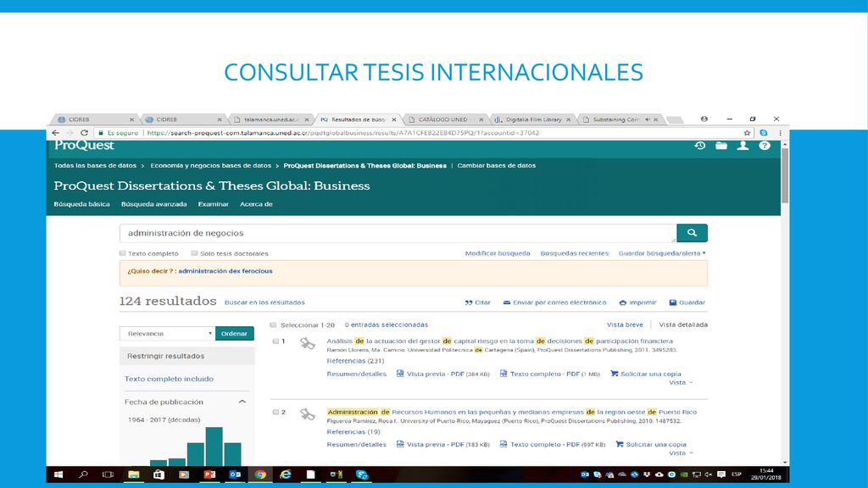Open Texto completo PDF (1 MB) for result 1
Image resolution: width=868 pixels, height=488 pixels.
click(x=549, y=374)
